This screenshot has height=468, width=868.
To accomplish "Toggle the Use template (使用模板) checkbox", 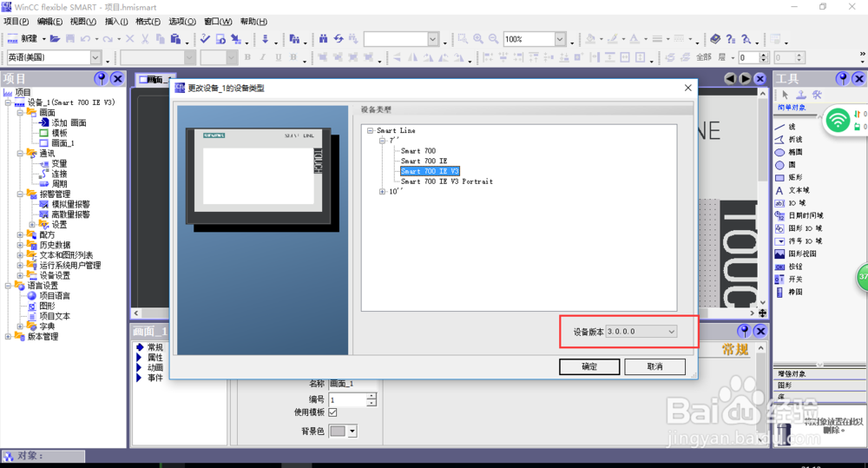I will [x=332, y=412].
